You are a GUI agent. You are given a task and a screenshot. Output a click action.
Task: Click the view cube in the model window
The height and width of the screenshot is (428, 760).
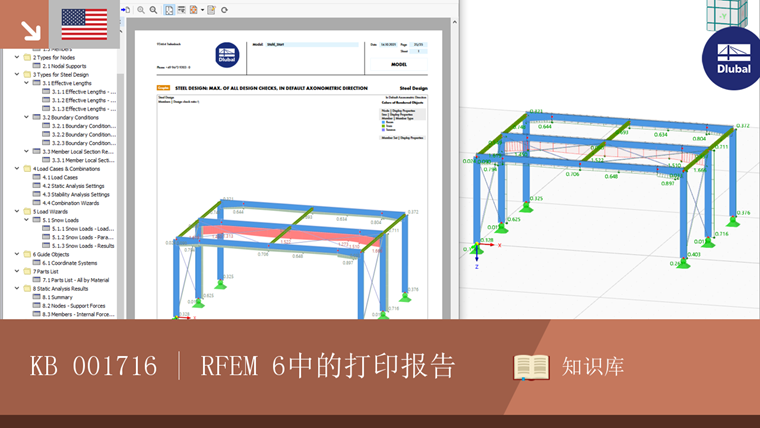[x=727, y=15]
